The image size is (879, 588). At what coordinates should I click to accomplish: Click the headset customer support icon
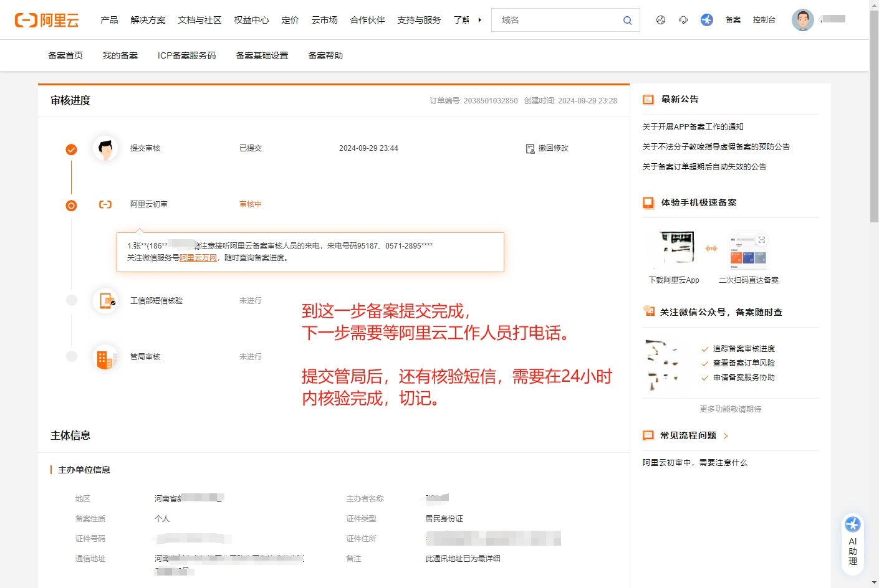pyautogui.click(x=683, y=19)
